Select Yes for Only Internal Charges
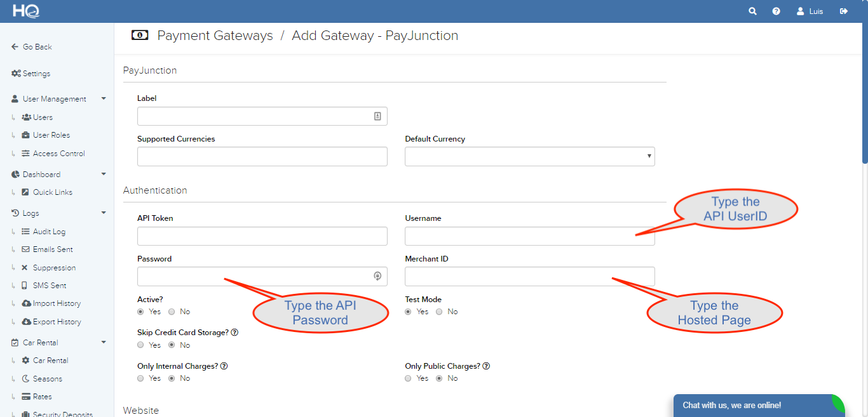The height and width of the screenshot is (417, 868). pyautogui.click(x=140, y=378)
